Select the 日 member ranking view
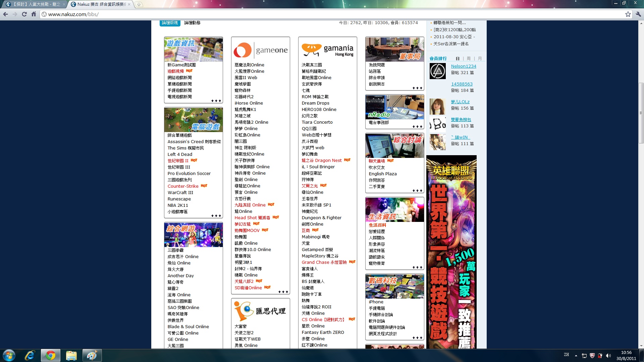Viewport: 644px width, 362px height. coord(458,59)
